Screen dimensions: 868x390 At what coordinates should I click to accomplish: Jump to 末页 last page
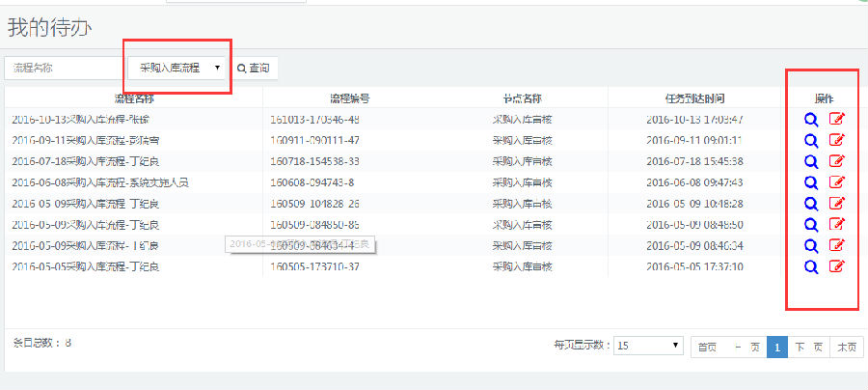click(x=847, y=347)
